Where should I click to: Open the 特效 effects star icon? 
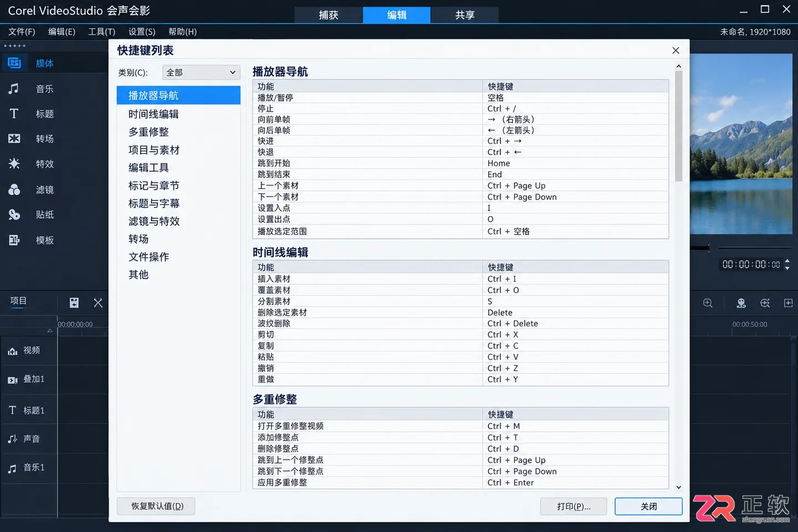14,163
